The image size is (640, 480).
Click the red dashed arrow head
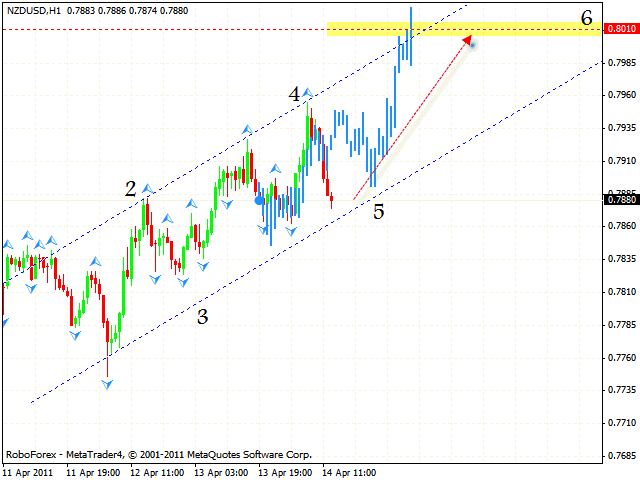pos(467,40)
